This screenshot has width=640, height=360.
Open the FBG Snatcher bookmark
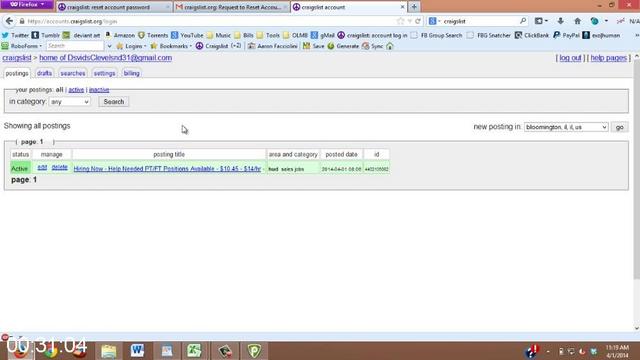coord(489,36)
